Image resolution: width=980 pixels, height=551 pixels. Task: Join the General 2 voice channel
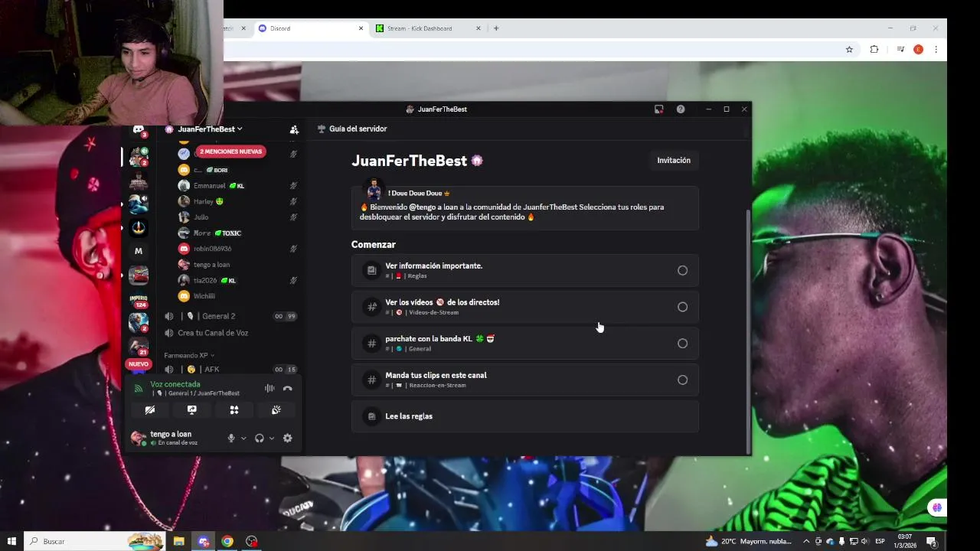pos(230,316)
